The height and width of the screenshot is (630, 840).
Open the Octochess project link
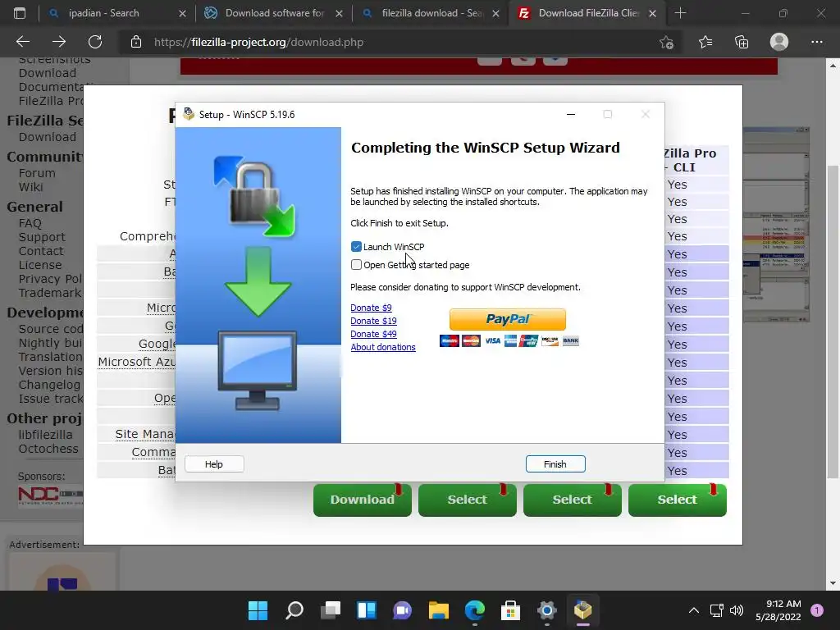[48, 449]
